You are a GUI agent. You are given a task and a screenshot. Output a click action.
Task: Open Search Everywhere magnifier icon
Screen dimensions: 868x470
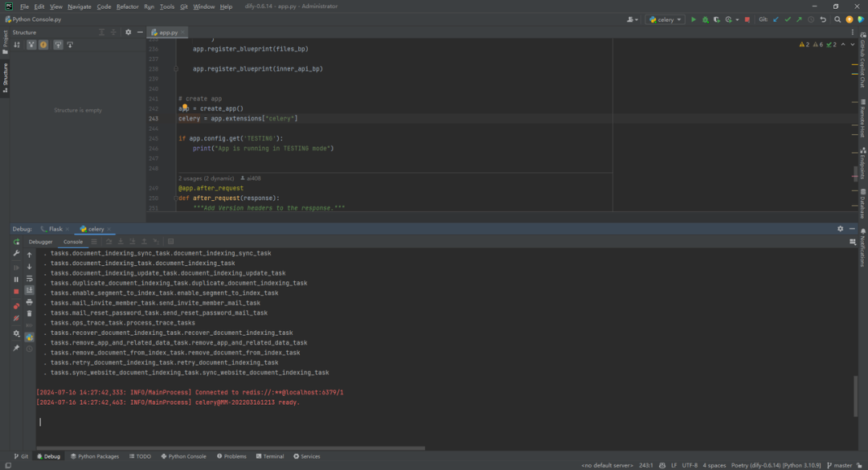[x=837, y=19]
